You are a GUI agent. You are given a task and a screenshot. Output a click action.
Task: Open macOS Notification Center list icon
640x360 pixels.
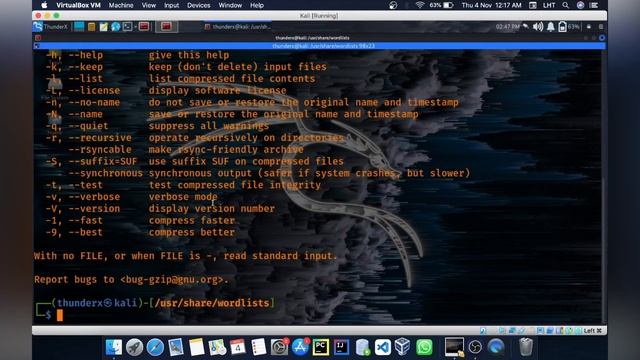click(x=594, y=5)
